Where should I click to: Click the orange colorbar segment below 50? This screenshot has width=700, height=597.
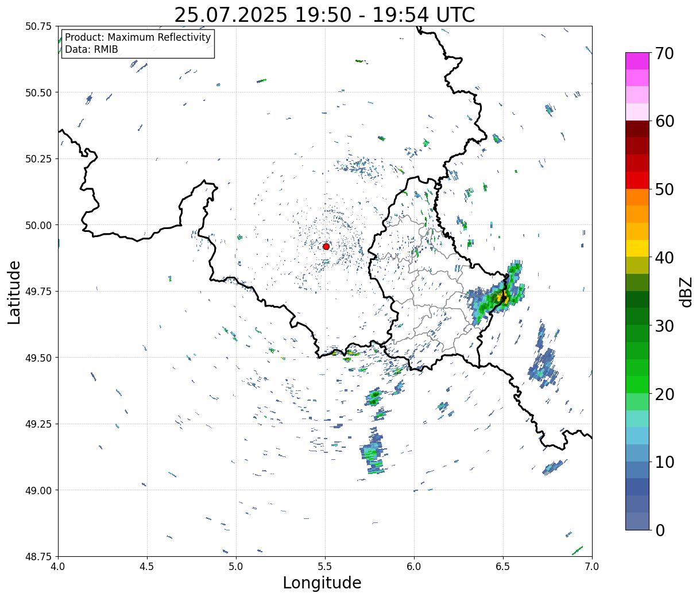pos(637,197)
